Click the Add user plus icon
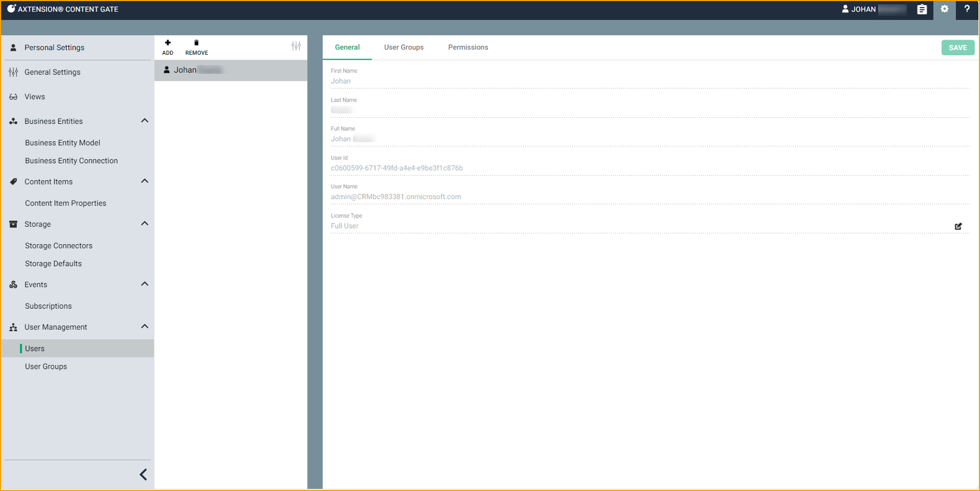The height and width of the screenshot is (491, 980). 167,43
